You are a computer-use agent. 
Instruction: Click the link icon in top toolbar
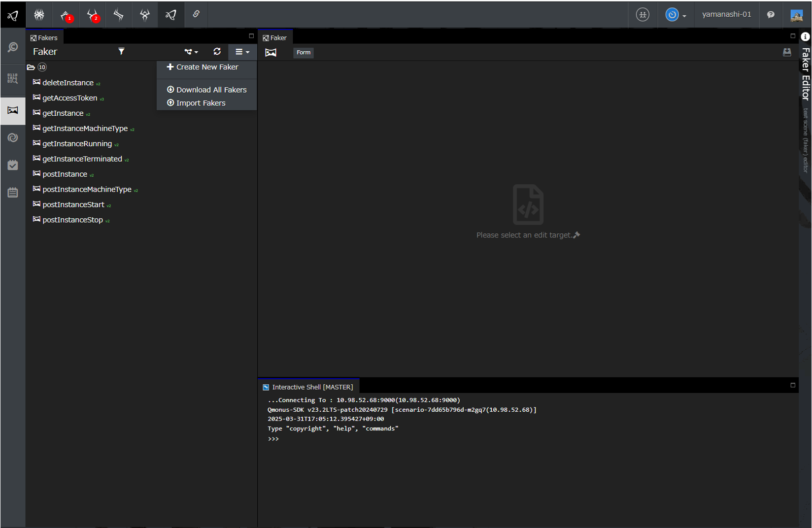click(x=196, y=14)
